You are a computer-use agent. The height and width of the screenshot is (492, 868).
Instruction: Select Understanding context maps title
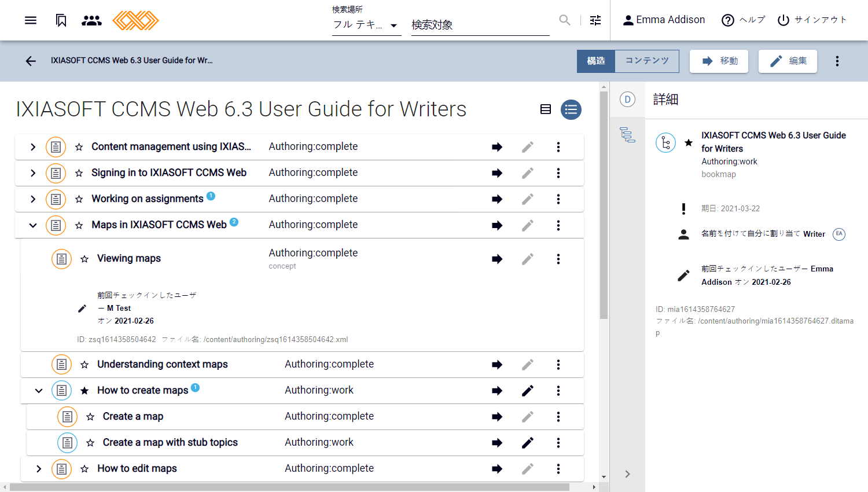point(162,364)
